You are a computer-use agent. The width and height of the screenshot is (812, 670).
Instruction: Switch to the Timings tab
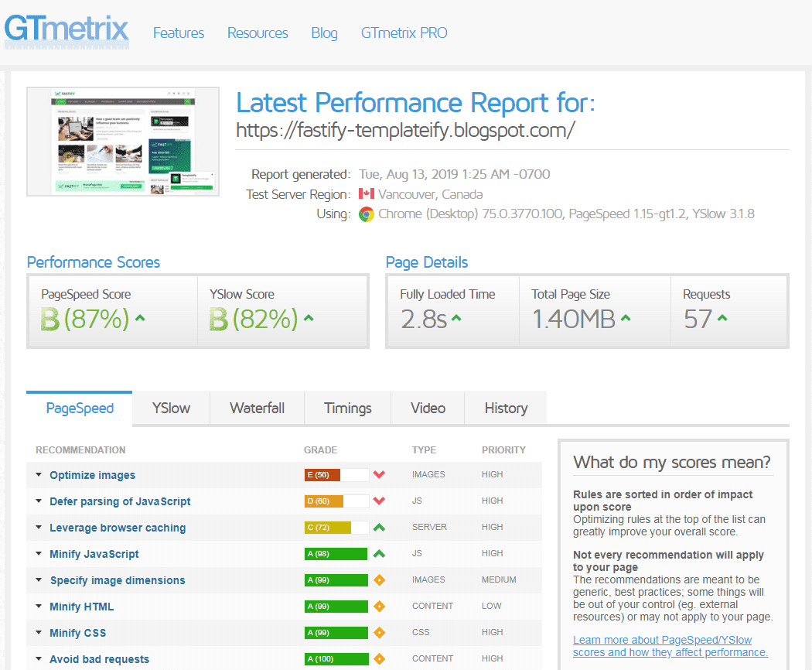tap(347, 408)
